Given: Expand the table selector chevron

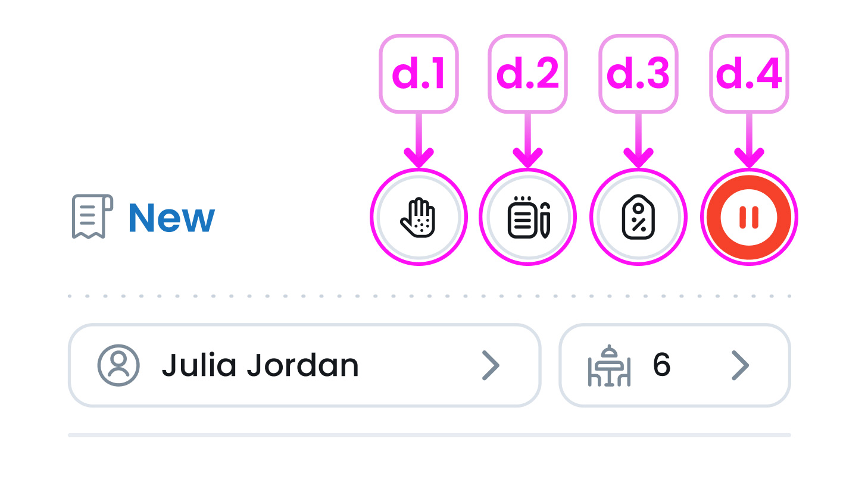Looking at the screenshot, I should (740, 365).
